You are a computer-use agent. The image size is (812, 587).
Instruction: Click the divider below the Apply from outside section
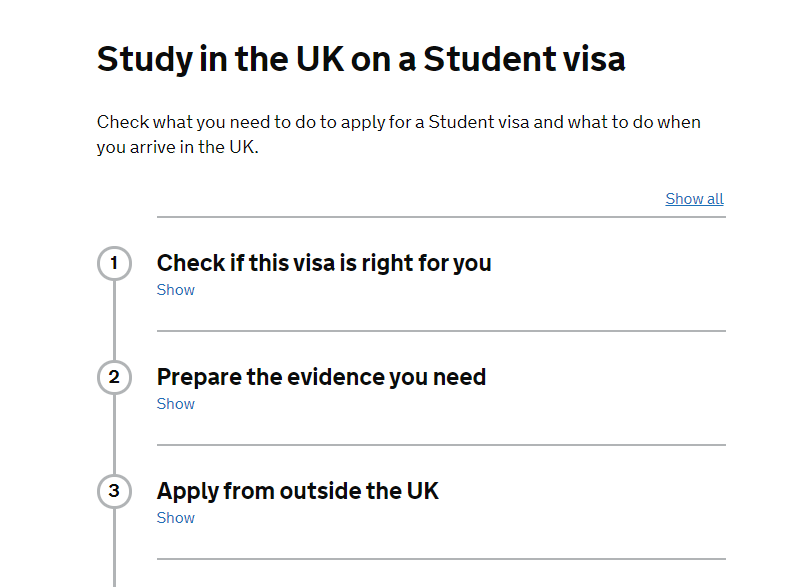coord(441,559)
